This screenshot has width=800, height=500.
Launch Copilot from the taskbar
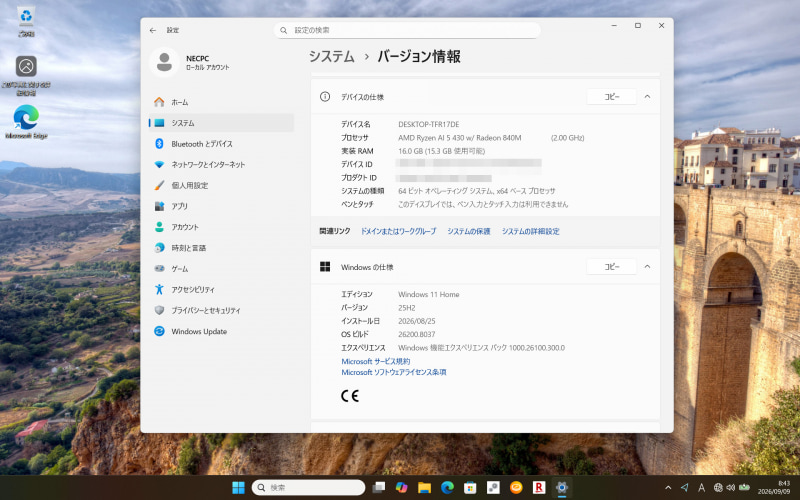tap(402, 488)
